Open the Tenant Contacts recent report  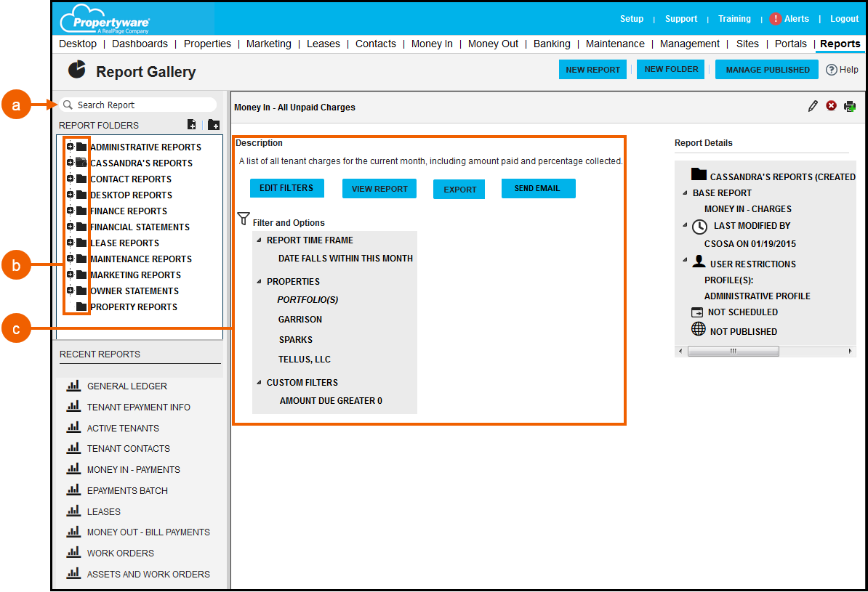click(x=128, y=449)
